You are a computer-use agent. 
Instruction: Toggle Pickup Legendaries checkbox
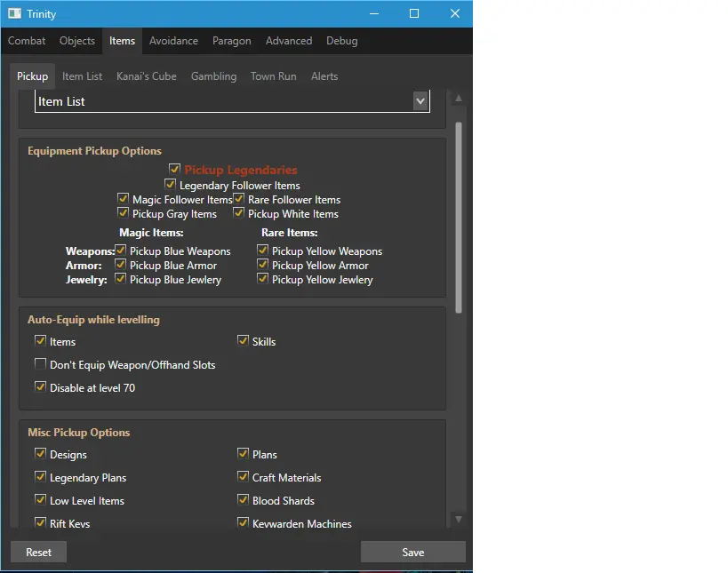coord(175,169)
